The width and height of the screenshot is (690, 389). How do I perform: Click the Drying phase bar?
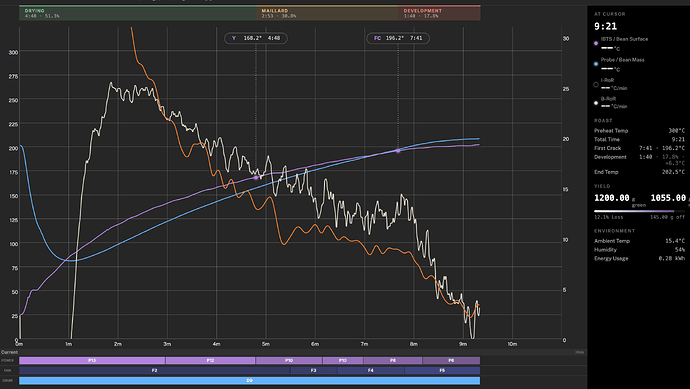pos(137,13)
